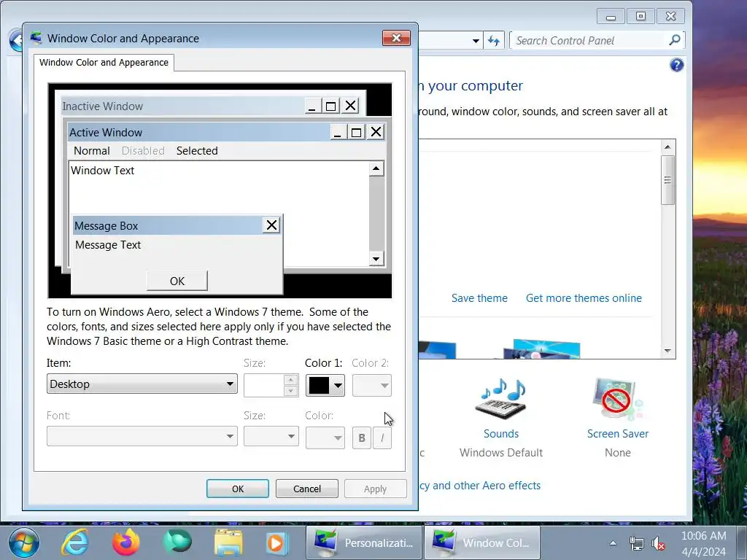Click the Window Color dialog title icon

pos(36,38)
